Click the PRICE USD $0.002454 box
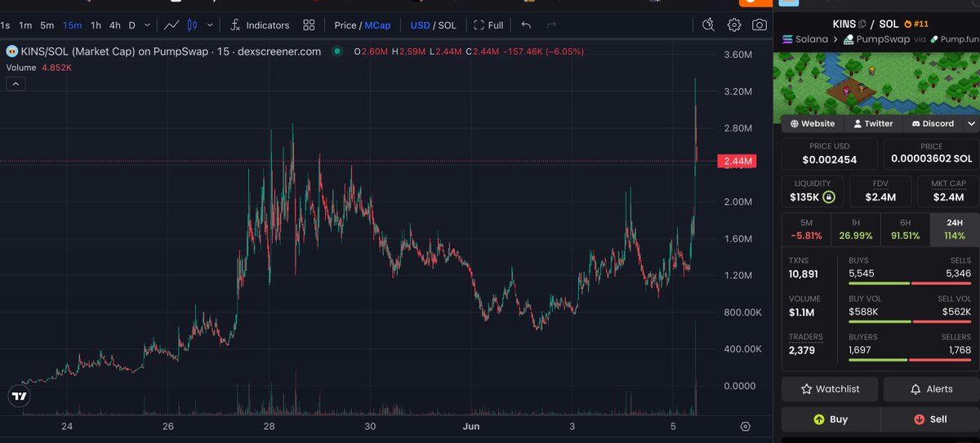This screenshot has height=443, width=980. click(830, 154)
